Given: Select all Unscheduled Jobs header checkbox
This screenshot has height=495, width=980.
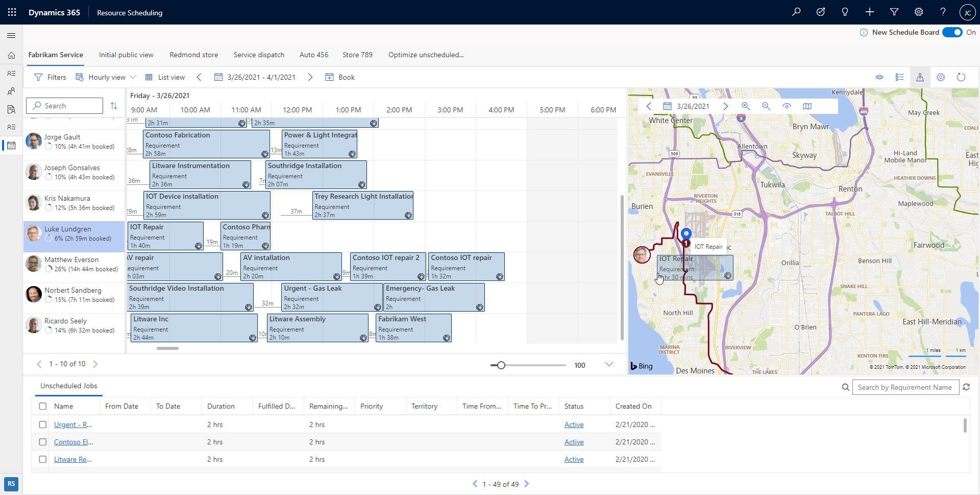Looking at the screenshot, I should coord(42,406).
